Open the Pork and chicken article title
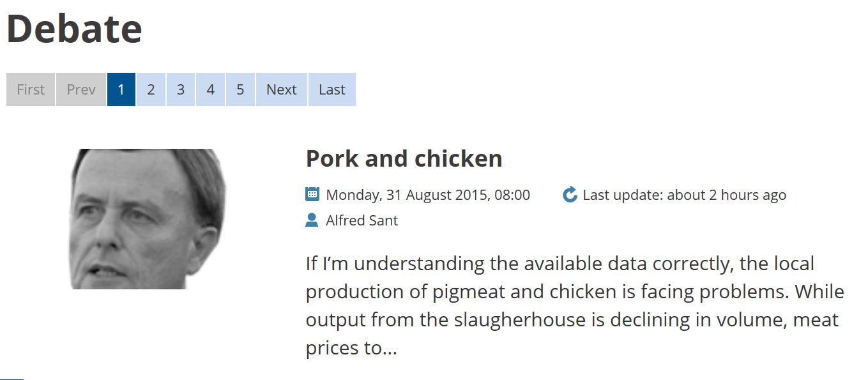 (x=404, y=158)
